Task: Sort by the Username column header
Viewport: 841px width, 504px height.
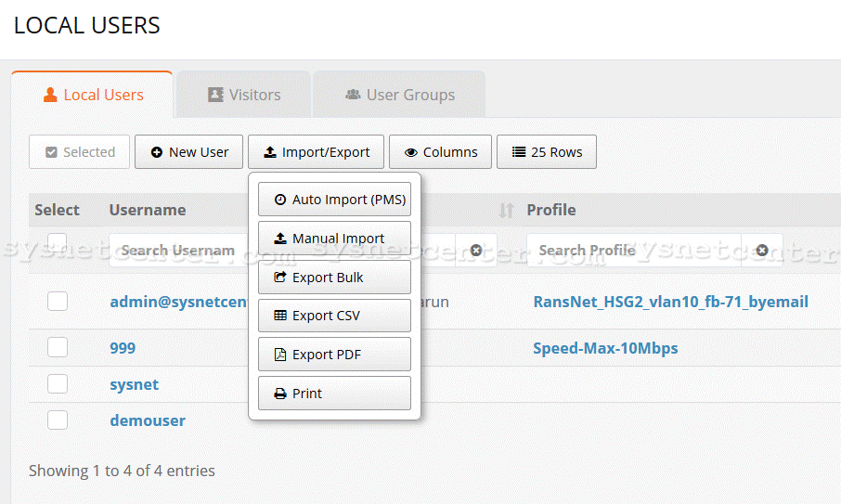Action: pos(148,210)
